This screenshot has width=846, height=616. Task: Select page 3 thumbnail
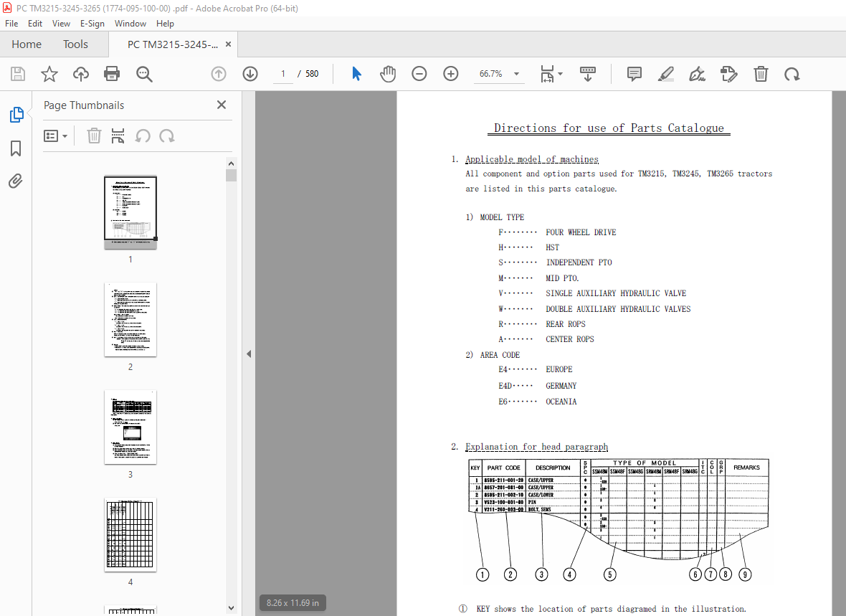[x=130, y=427]
